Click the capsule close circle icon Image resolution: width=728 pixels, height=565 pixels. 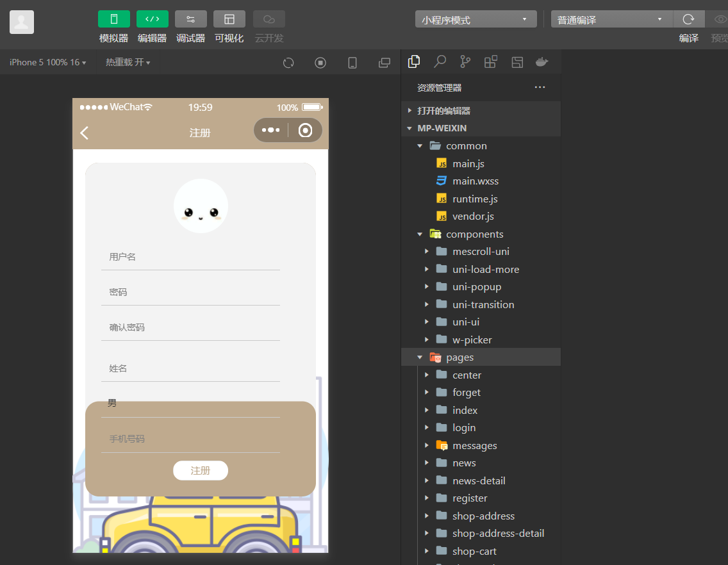305,131
